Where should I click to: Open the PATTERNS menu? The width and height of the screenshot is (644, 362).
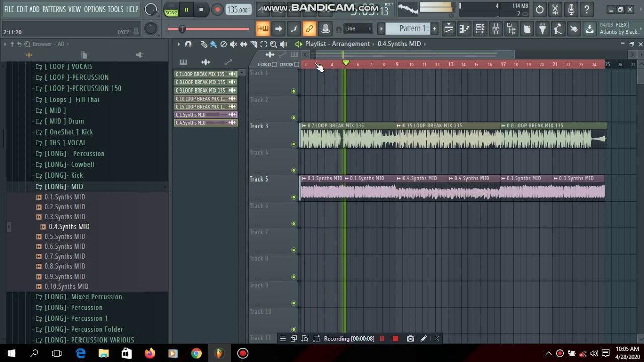(54, 9)
